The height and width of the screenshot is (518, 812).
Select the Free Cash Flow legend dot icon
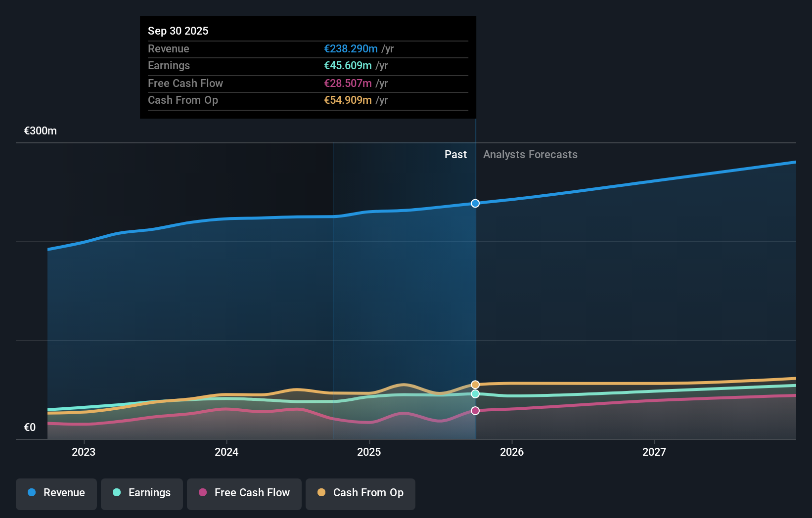[202, 493]
